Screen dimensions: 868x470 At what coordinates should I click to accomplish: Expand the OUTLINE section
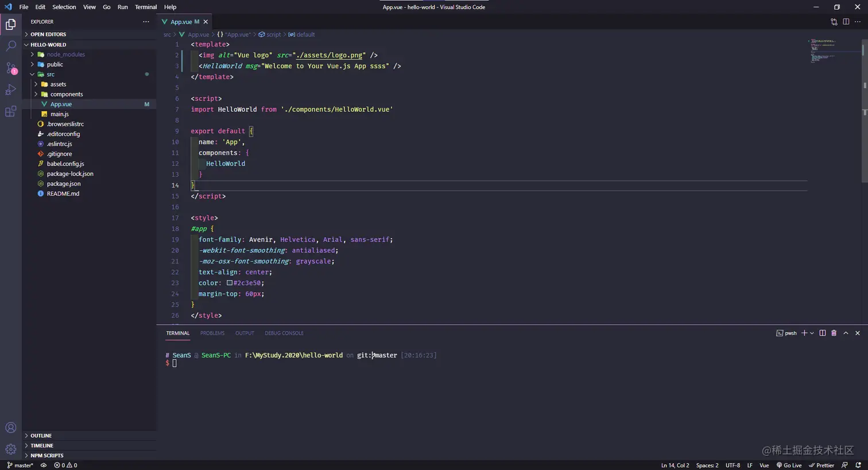tap(89, 436)
